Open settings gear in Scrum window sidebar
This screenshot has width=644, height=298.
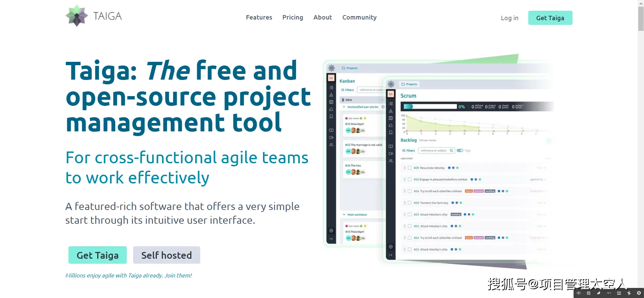click(391, 247)
